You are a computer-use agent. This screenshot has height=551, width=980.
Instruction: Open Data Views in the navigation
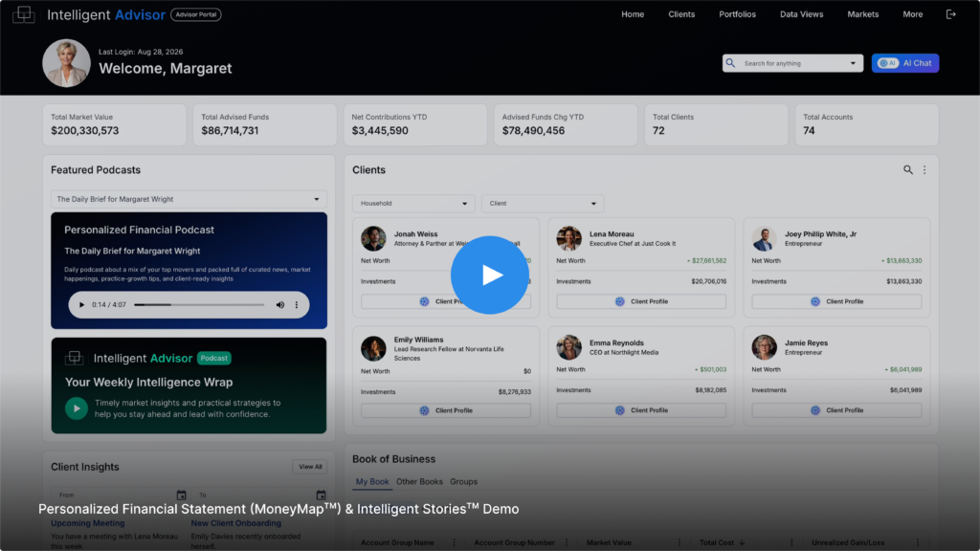pyautogui.click(x=801, y=13)
